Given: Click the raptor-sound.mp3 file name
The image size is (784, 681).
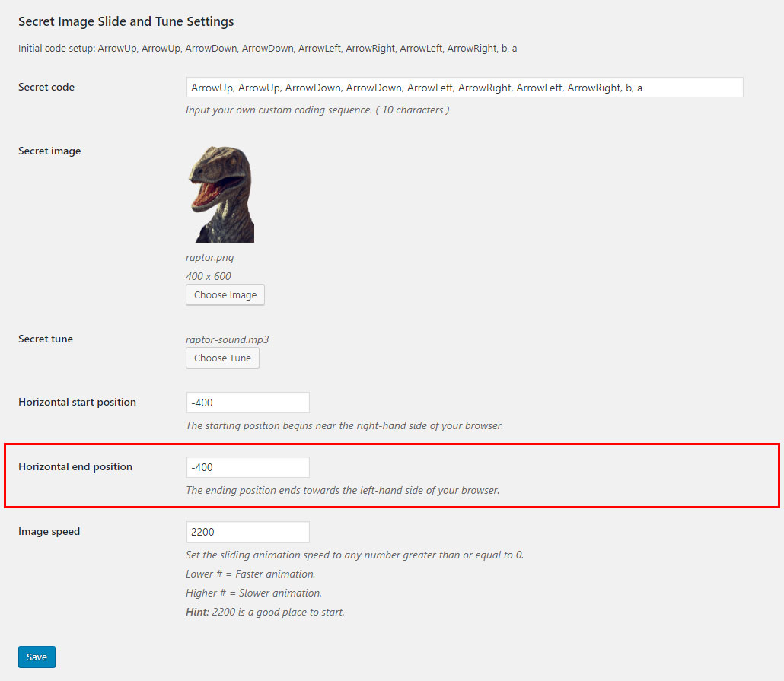Looking at the screenshot, I should click(227, 339).
